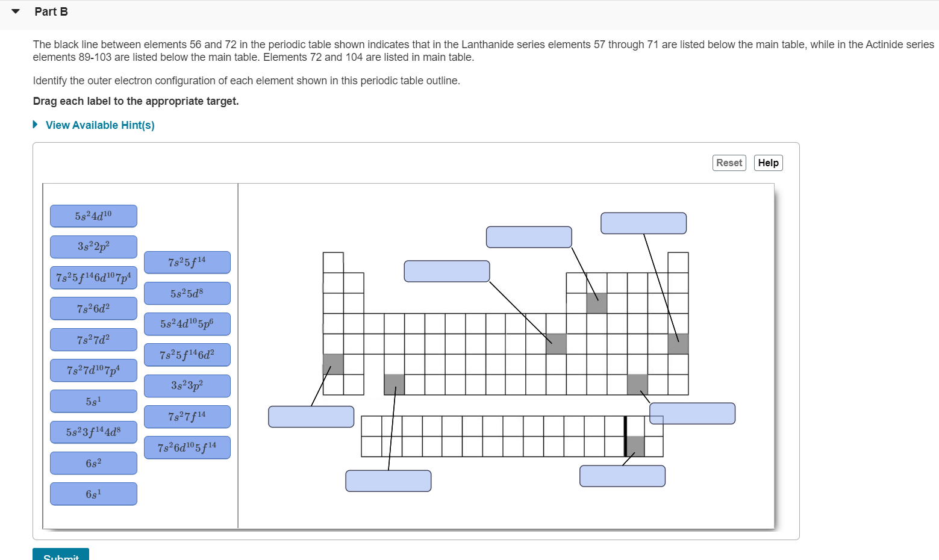Viewport: 939px width, 560px height.
Task: Select the 7s²5f¹⁴6d² configuration label
Action: [187, 355]
